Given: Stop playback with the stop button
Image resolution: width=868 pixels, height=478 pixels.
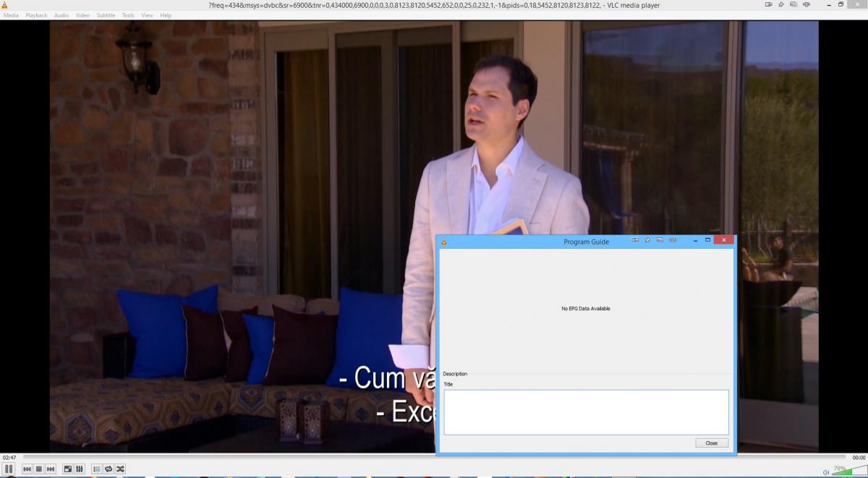Looking at the screenshot, I should pyautogui.click(x=39, y=469).
